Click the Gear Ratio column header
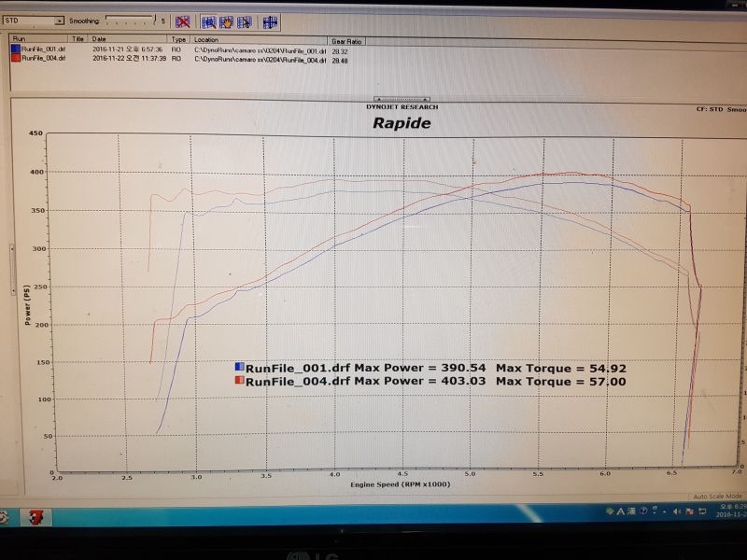 point(346,41)
